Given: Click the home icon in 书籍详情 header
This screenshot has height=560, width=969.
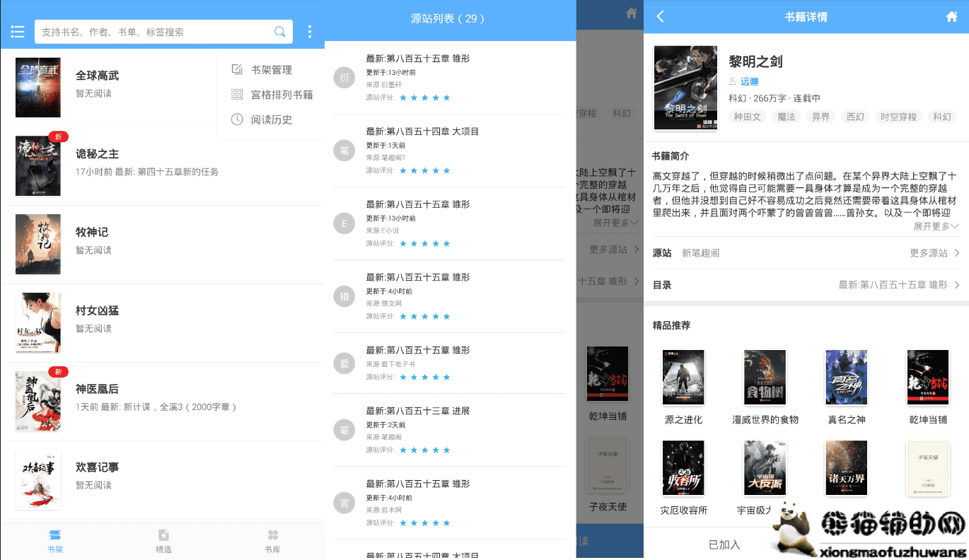Looking at the screenshot, I should coord(951,17).
